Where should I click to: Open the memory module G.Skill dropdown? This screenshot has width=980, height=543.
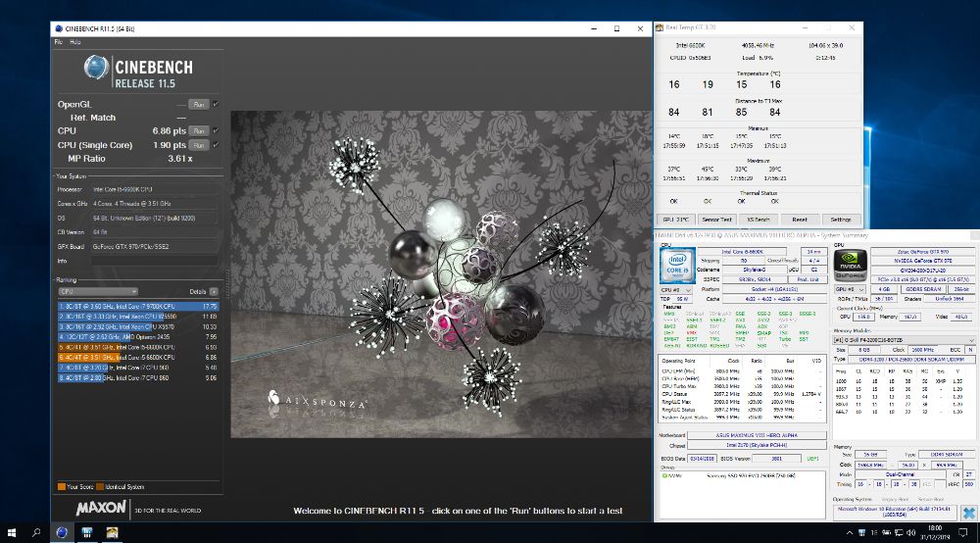(904, 340)
